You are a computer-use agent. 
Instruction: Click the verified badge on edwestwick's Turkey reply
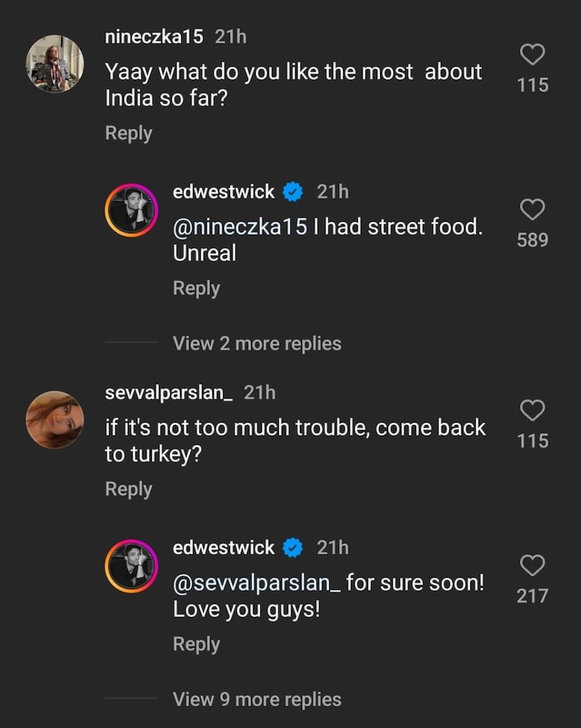[292, 547]
